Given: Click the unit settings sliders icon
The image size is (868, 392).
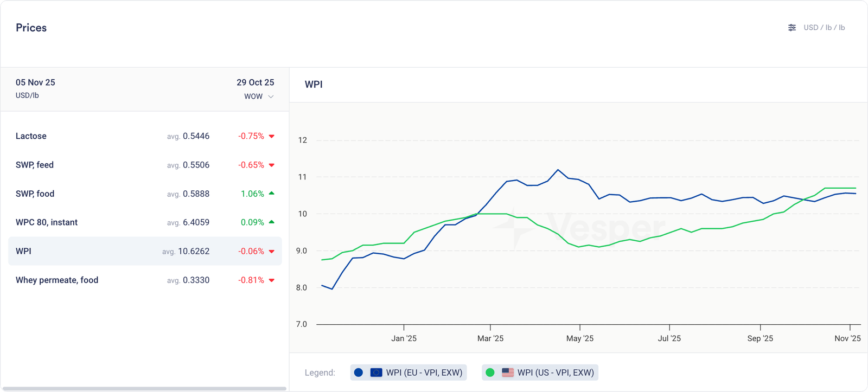Looking at the screenshot, I should (792, 28).
